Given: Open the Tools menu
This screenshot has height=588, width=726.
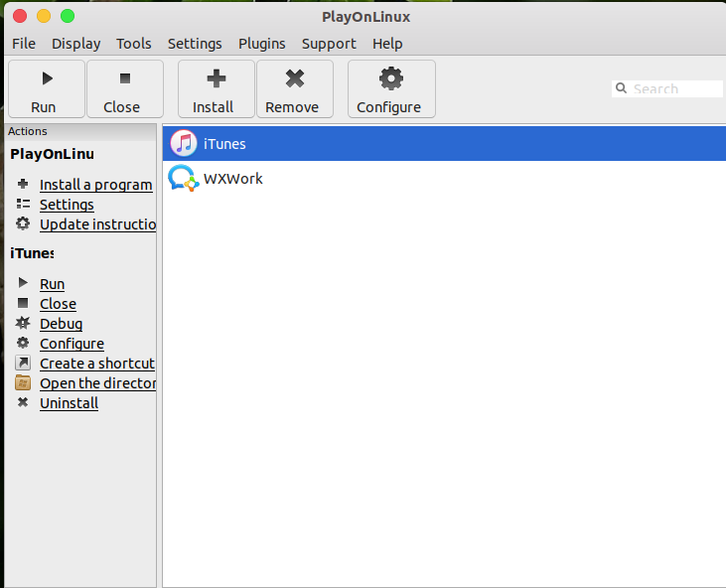Looking at the screenshot, I should point(134,44).
